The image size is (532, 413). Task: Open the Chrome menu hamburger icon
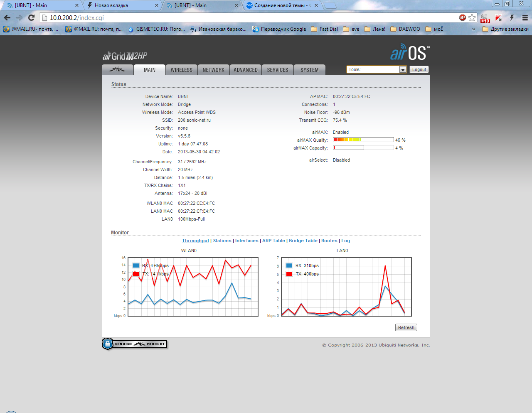tap(525, 17)
